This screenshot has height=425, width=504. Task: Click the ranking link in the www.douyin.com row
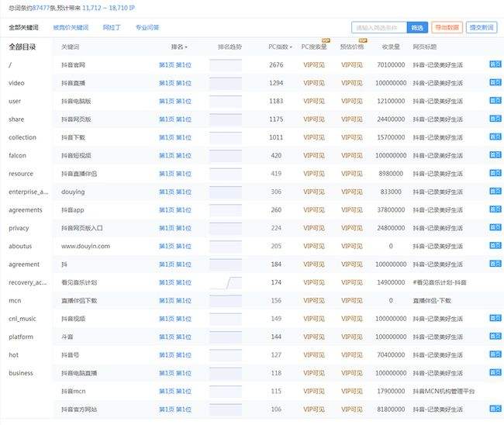tap(175, 247)
